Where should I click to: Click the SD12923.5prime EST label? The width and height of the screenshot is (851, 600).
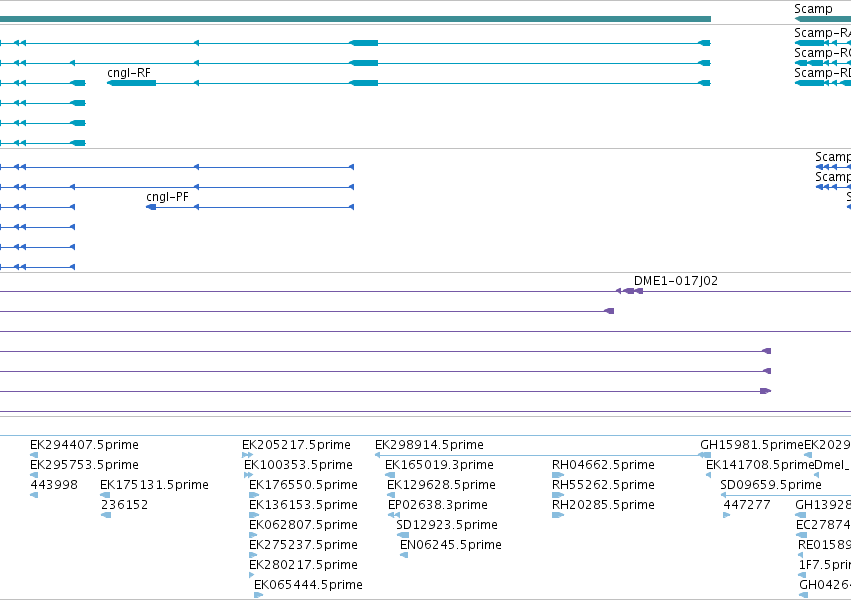(447, 525)
